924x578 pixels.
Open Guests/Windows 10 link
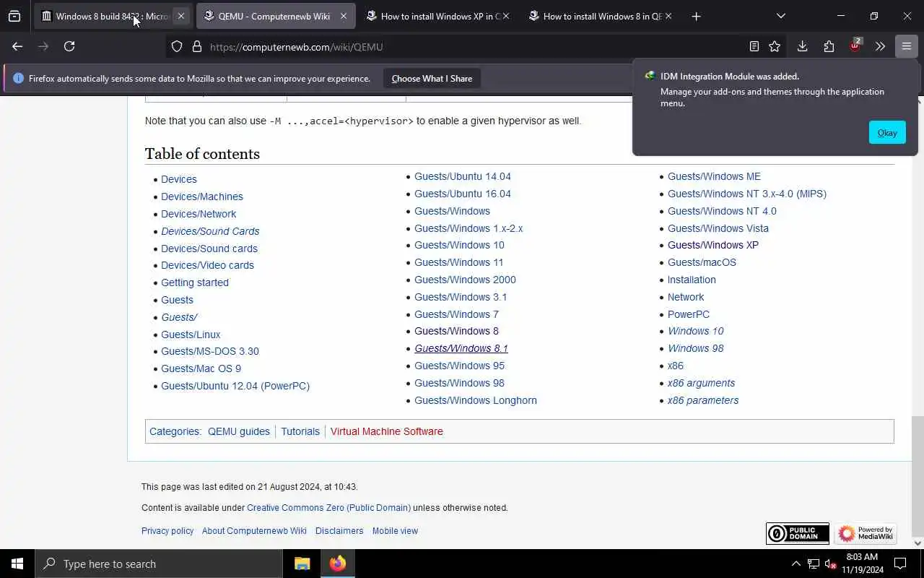click(459, 245)
